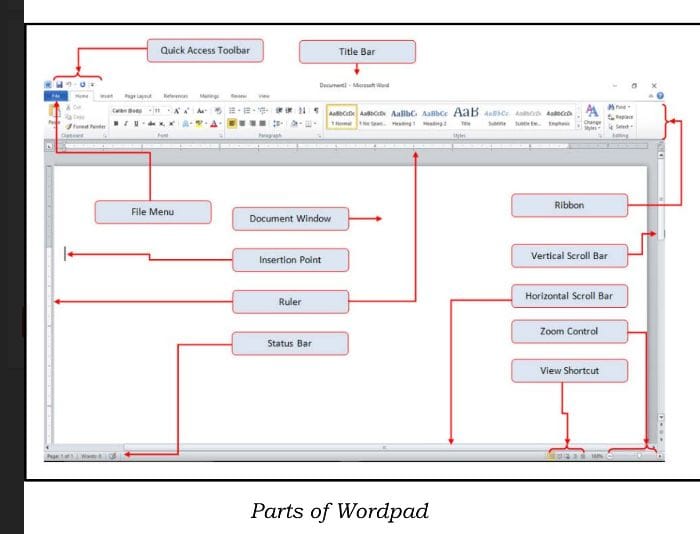
Task: Toggle Italic formatting
Action: [x=126, y=124]
